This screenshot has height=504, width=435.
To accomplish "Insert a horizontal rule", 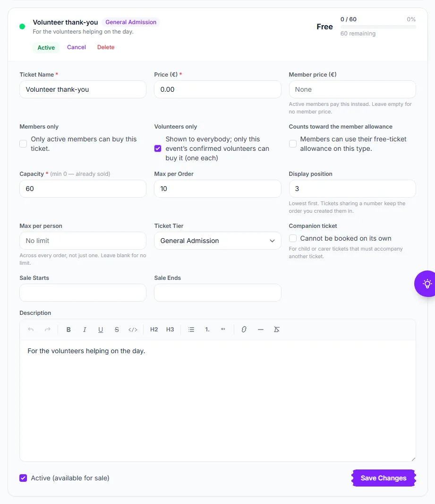I will point(261,330).
